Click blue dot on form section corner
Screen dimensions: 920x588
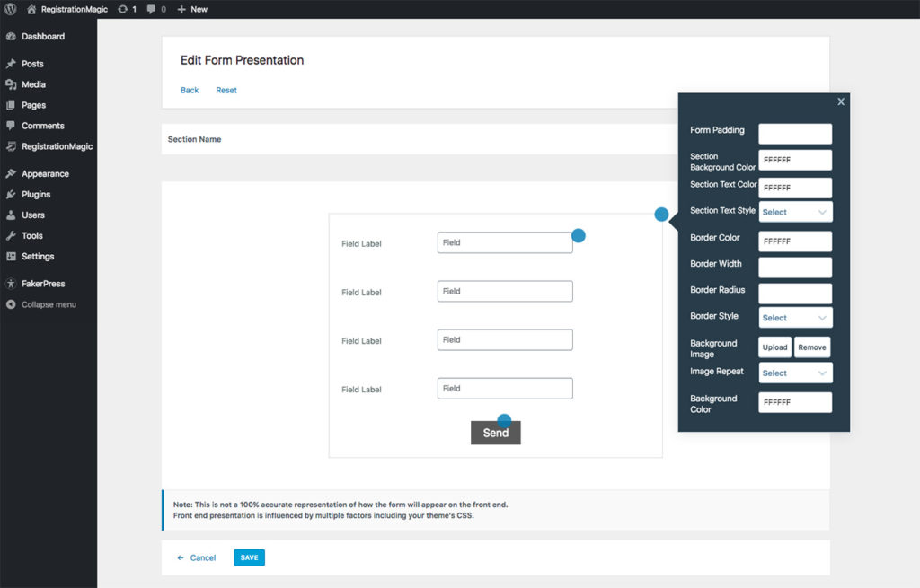(661, 215)
